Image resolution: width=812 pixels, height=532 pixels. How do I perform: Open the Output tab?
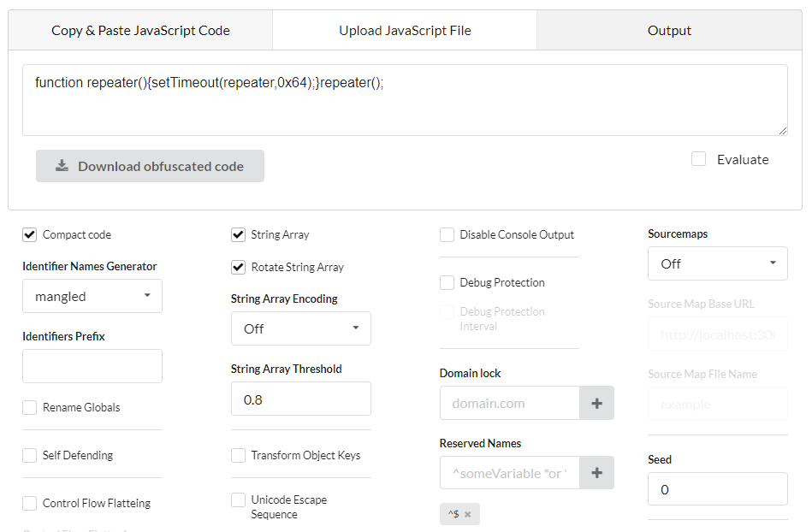pyautogui.click(x=669, y=31)
